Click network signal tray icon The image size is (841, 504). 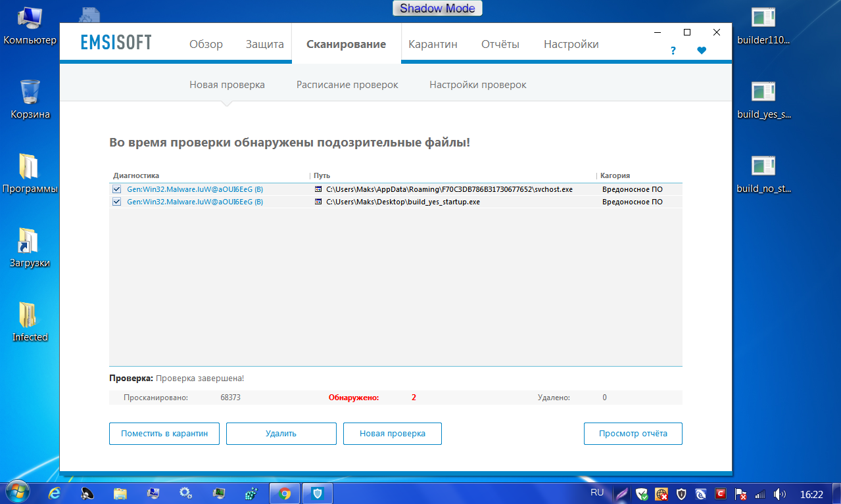(x=760, y=493)
